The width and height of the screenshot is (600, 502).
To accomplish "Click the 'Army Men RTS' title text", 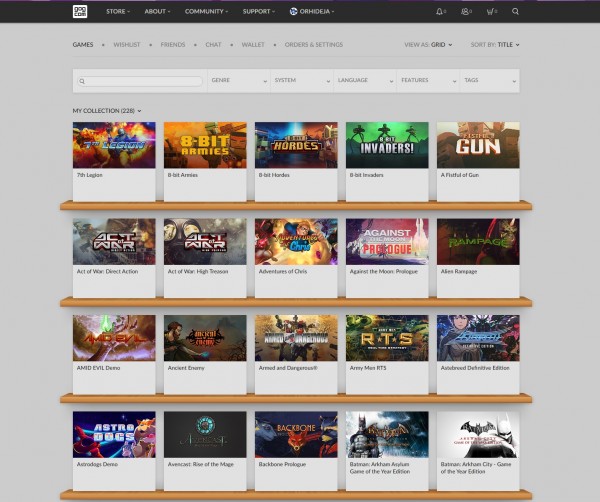I will [x=368, y=368].
